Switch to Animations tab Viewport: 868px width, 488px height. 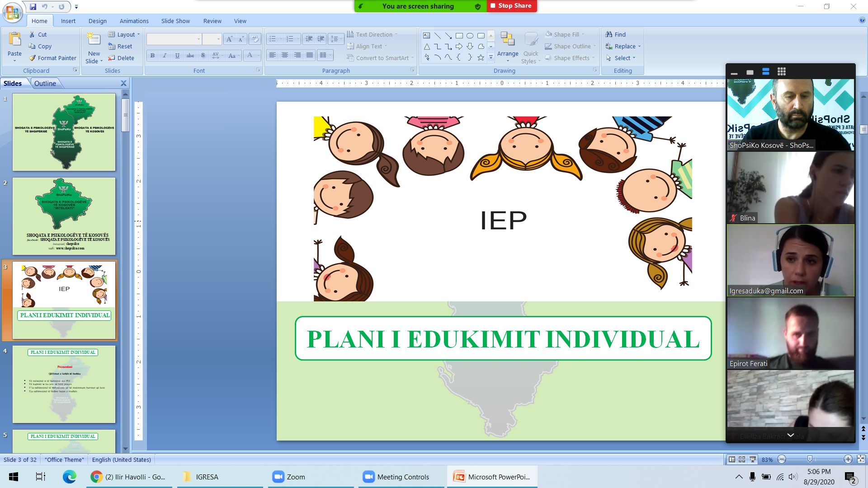[134, 21]
